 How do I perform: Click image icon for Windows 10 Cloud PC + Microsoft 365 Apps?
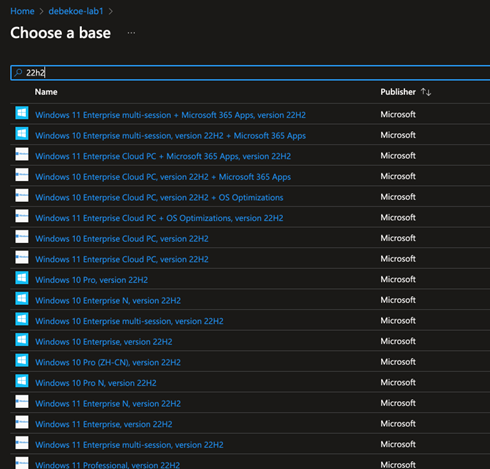[x=22, y=175]
